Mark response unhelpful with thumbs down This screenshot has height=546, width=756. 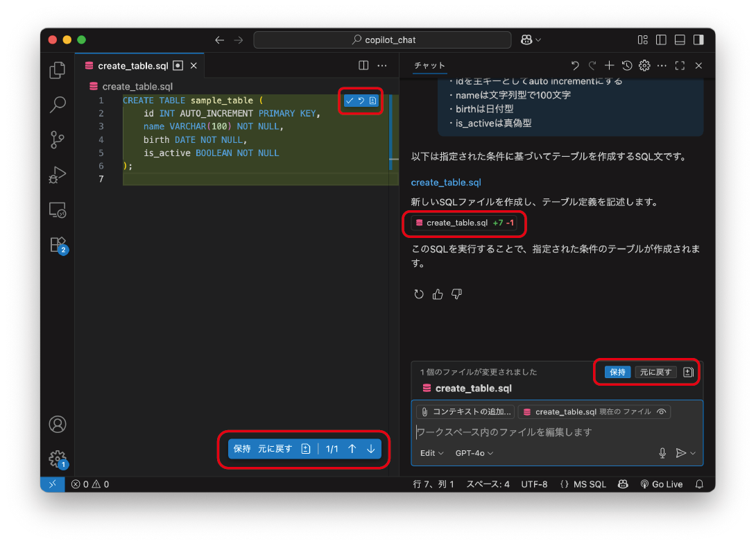pos(456,294)
